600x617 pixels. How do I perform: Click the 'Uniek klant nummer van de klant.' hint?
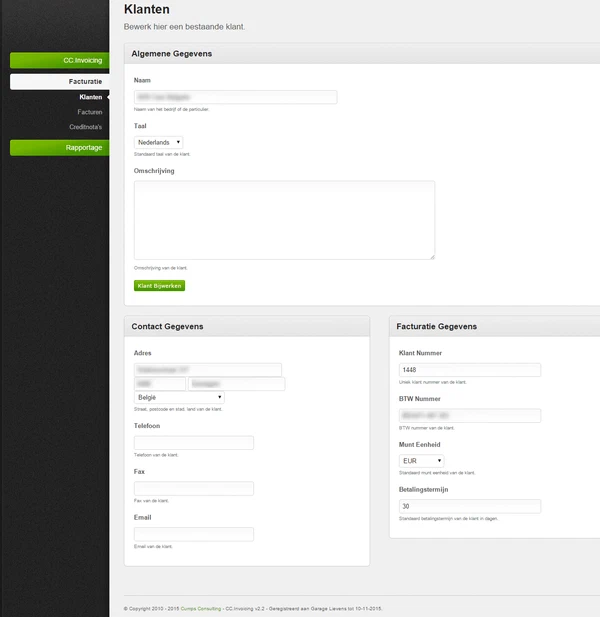point(432,382)
